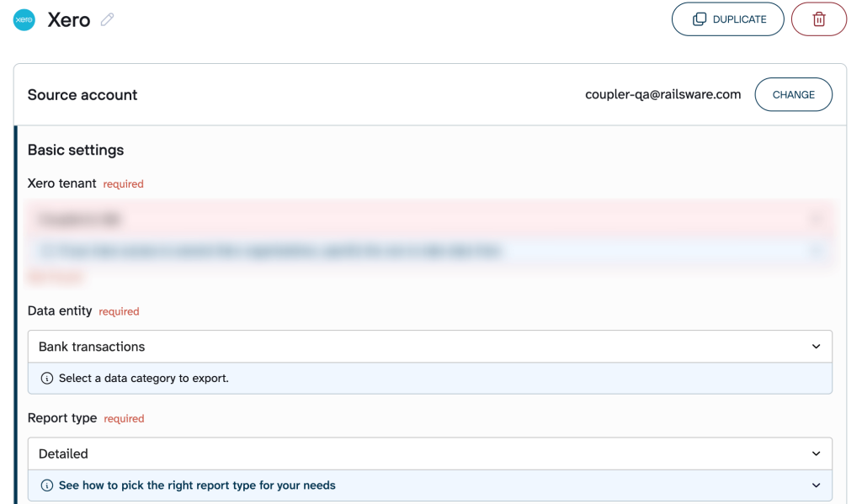Open the Report type dropdown
862x504 pixels.
pos(431,454)
